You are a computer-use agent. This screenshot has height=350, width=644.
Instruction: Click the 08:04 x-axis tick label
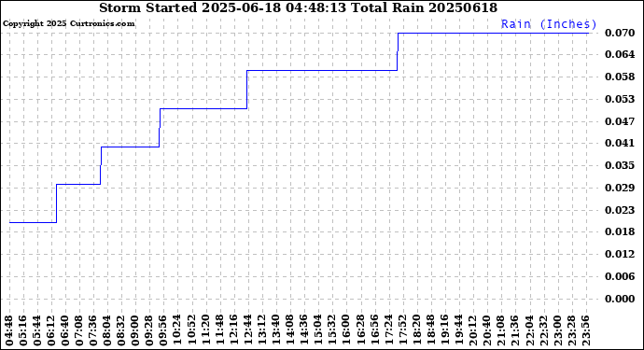[x=107, y=330]
